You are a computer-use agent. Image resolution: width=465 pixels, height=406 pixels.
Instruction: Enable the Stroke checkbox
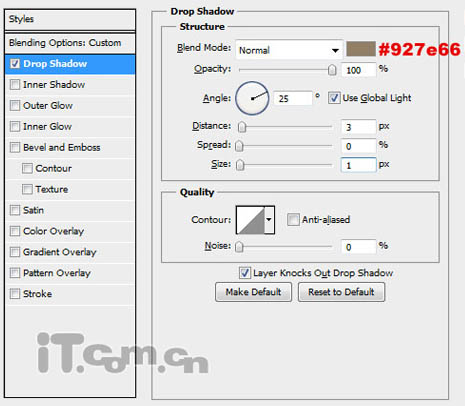pos(15,294)
